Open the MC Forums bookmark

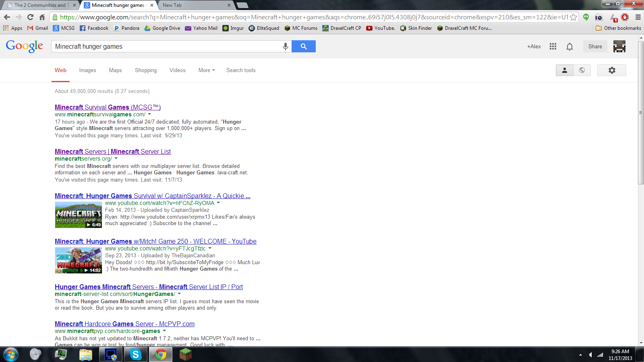coord(301,28)
